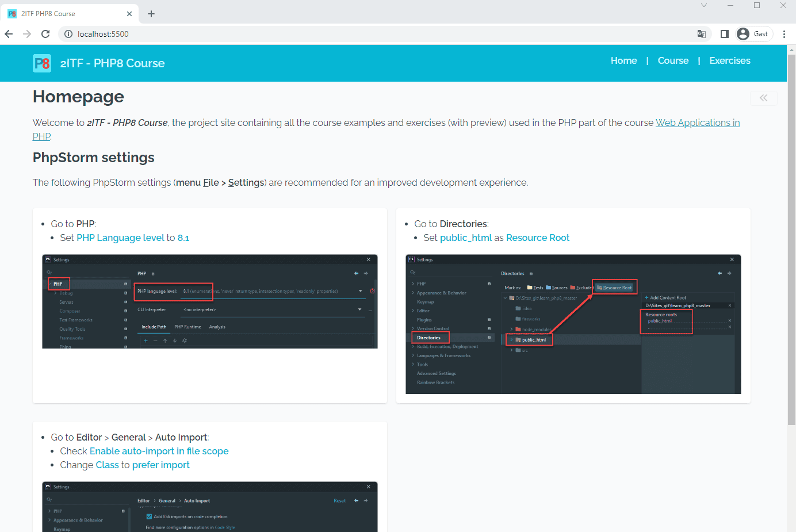Click the highlighted public_html text
Viewport: 796px width, 532px height.
pyautogui.click(x=466, y=238)
